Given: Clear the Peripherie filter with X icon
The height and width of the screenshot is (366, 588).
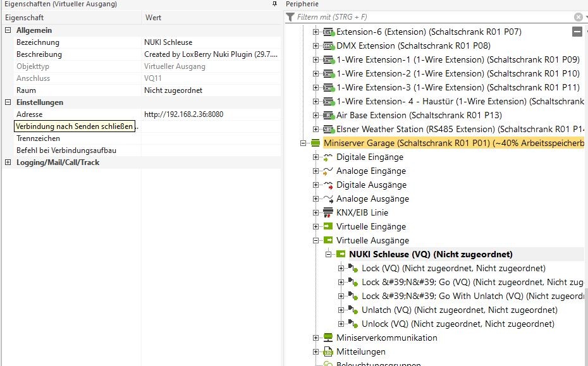Looking at the screenshot, I should pos(579,17).
